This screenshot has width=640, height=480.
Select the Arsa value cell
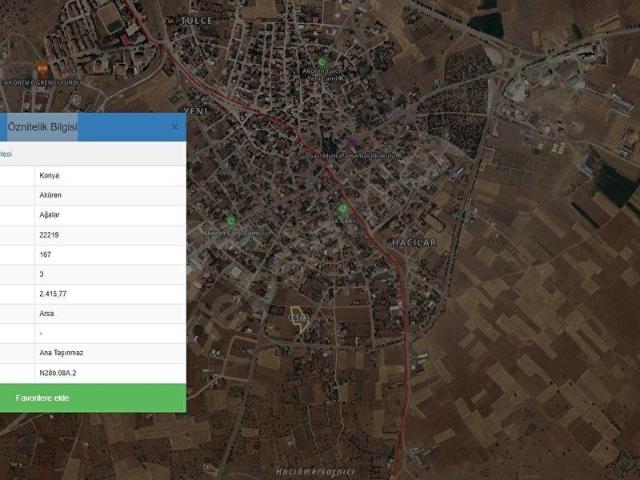[x=110, y=313]
